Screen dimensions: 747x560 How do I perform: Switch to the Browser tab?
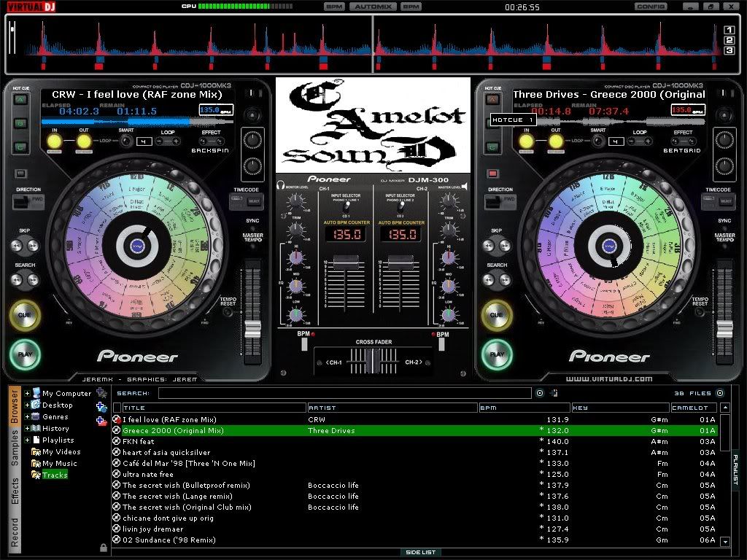point(15,406)
